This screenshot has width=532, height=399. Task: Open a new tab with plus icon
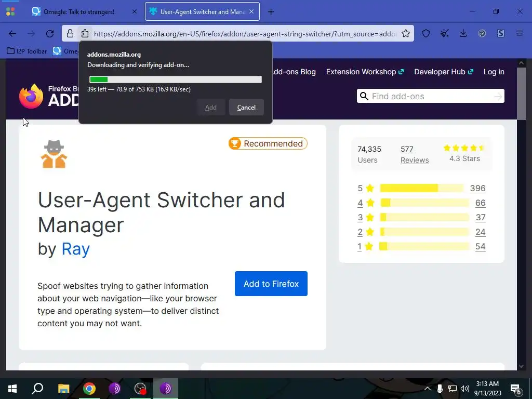pyautogui.click(x=271, y=12)
